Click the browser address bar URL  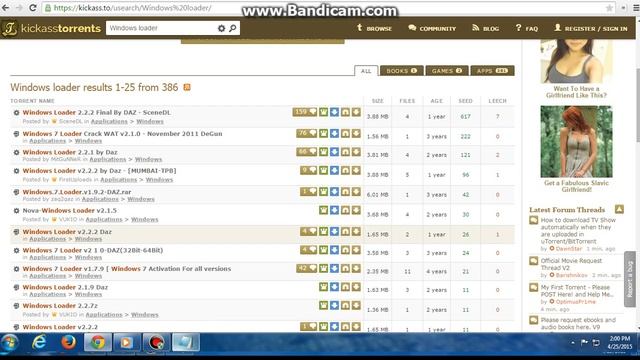point(133,8)
